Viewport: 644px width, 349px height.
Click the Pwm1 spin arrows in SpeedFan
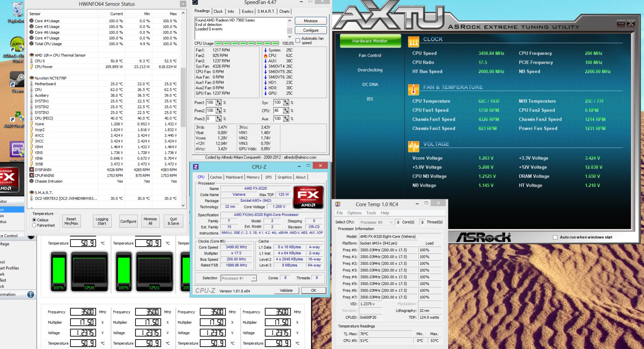tap(219, 103)
